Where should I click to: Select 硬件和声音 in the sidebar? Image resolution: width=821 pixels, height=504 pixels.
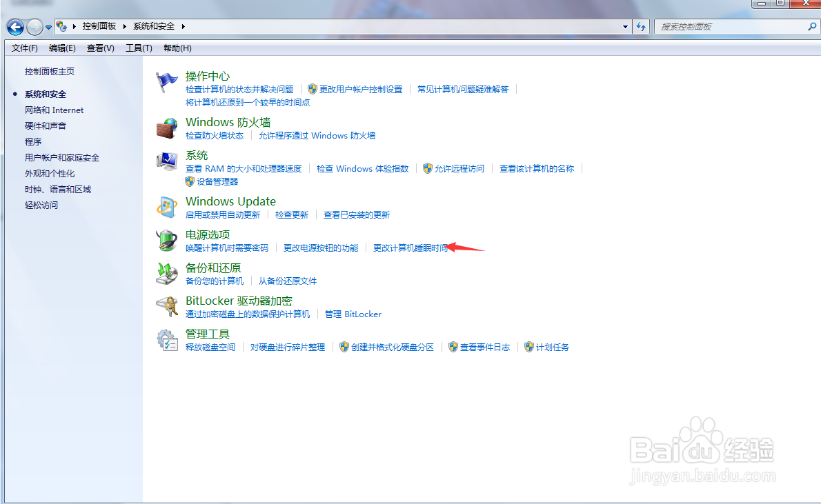pos(46,125)
